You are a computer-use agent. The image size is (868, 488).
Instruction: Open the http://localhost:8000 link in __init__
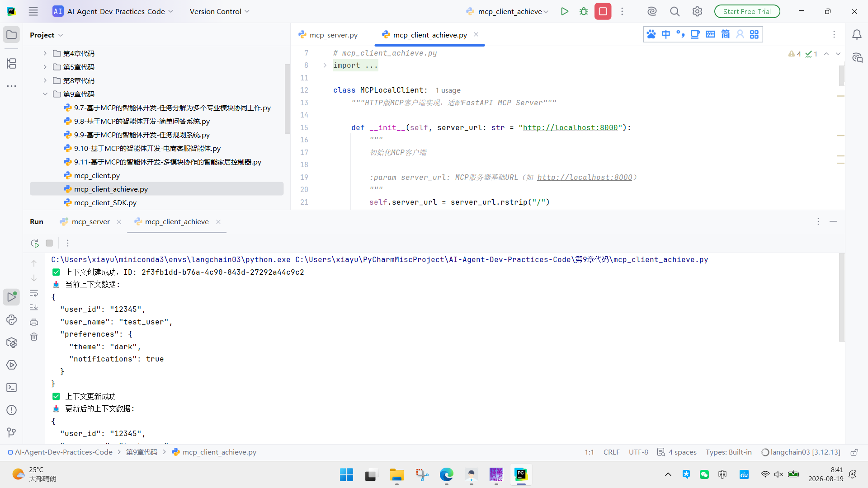click(x=570, y=127)
